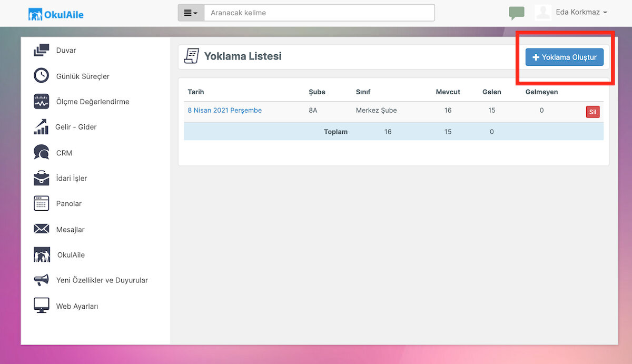Screen dimensions: 632x364
Task: Delete the 8 Nisan attendance with Sil
Action: click(592, 112)
